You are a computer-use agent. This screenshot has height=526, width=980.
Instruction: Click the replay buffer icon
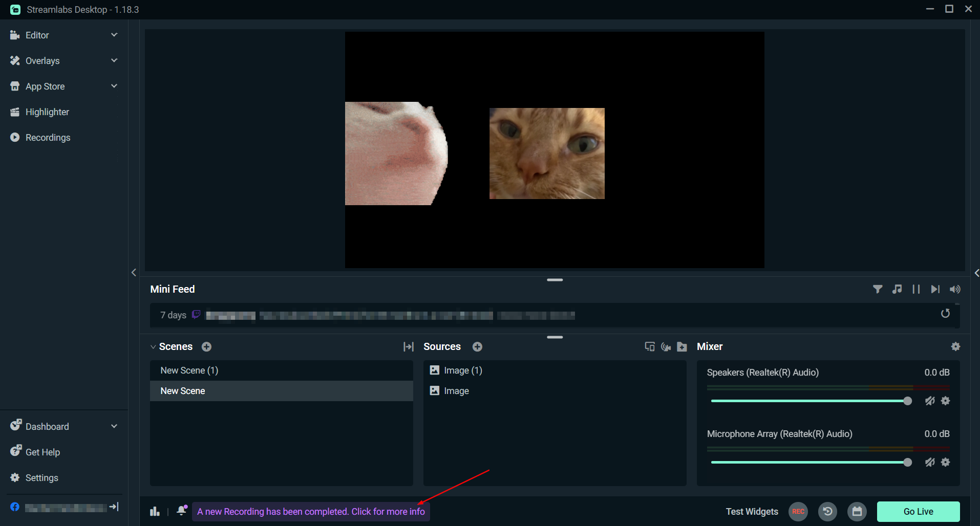827,512
